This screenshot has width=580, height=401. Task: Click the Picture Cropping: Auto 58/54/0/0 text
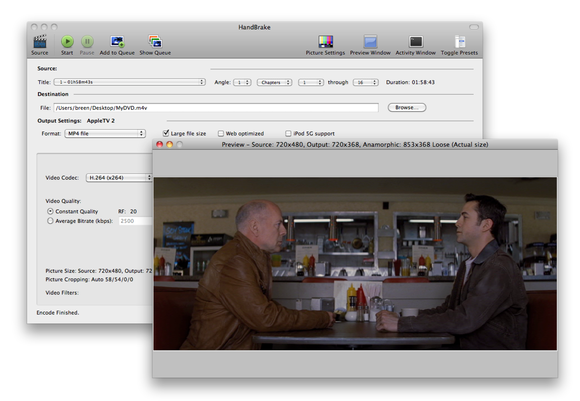(89, 279)
